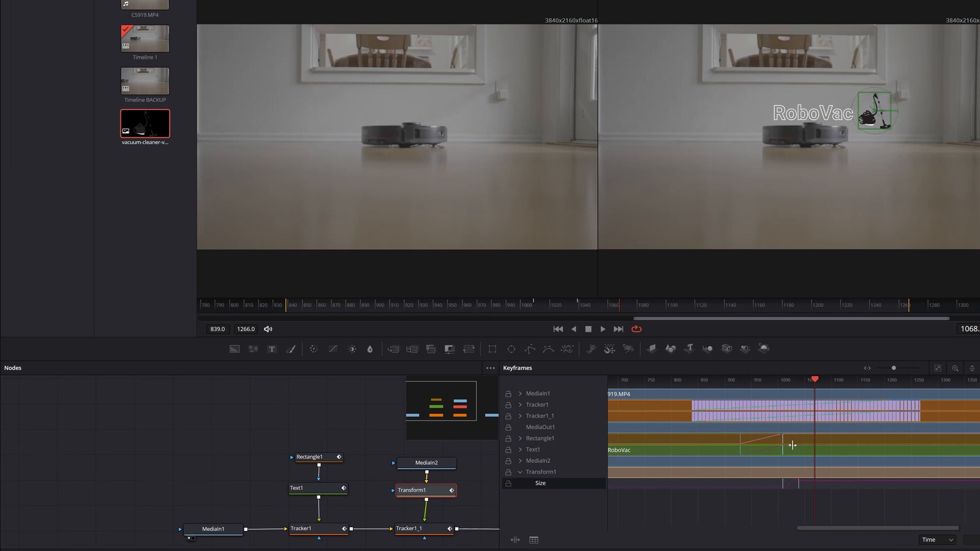The image size is (980, 551).
Task: Toggle the lock on Transform1 keyframe track
Action: click(508, 472)
